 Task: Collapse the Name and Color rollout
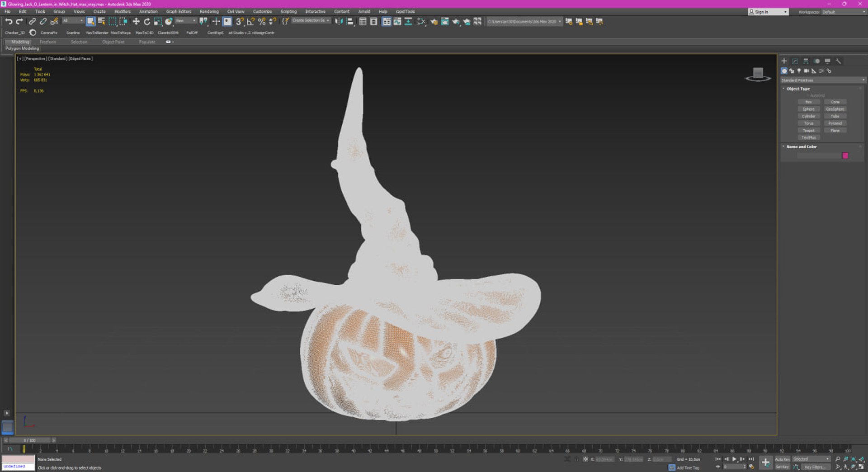[801, 147]
